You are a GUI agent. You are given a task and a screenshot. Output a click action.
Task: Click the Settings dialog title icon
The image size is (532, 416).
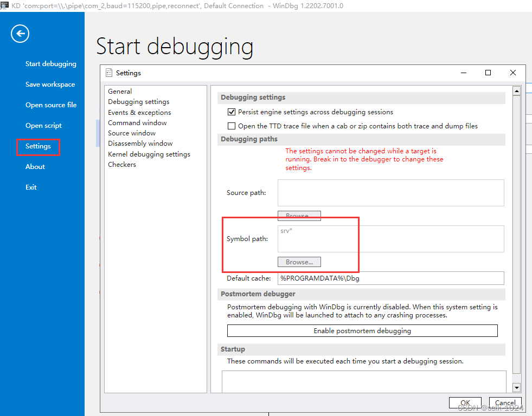tap(109, 73)
